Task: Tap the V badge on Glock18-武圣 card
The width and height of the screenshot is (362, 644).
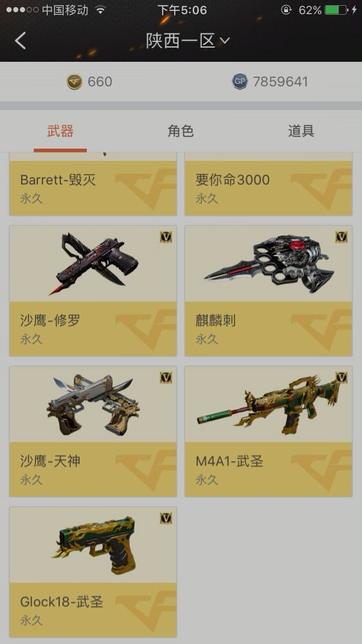Action: [x=166, y=518]
